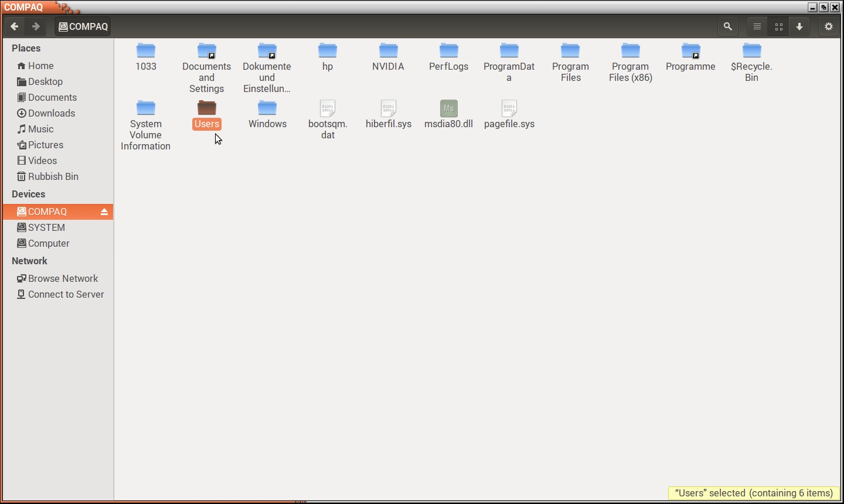Click the search magnifier icon
The height and width of the screenshot is (504, 844).
coord(727,26)
